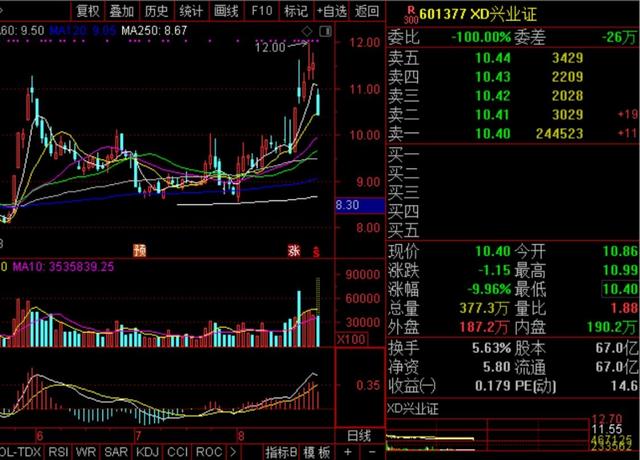Click the 12.00 high price annotation

[x=270, y=47]
